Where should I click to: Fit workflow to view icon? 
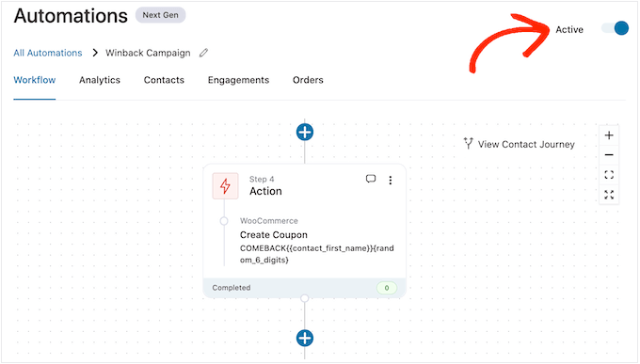click(x=609, y=175)
